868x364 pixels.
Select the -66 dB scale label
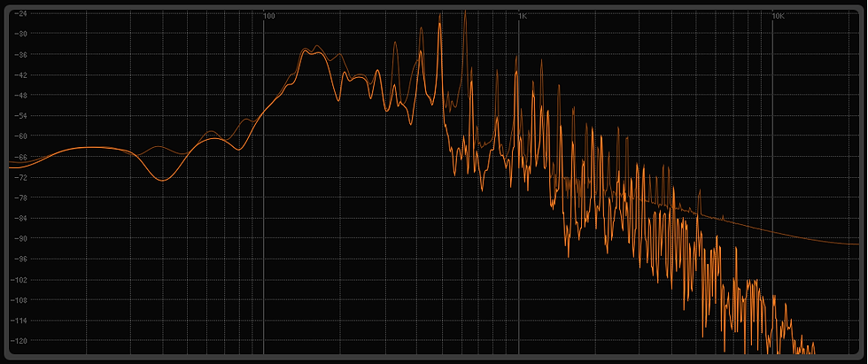[x=22, y=157]
